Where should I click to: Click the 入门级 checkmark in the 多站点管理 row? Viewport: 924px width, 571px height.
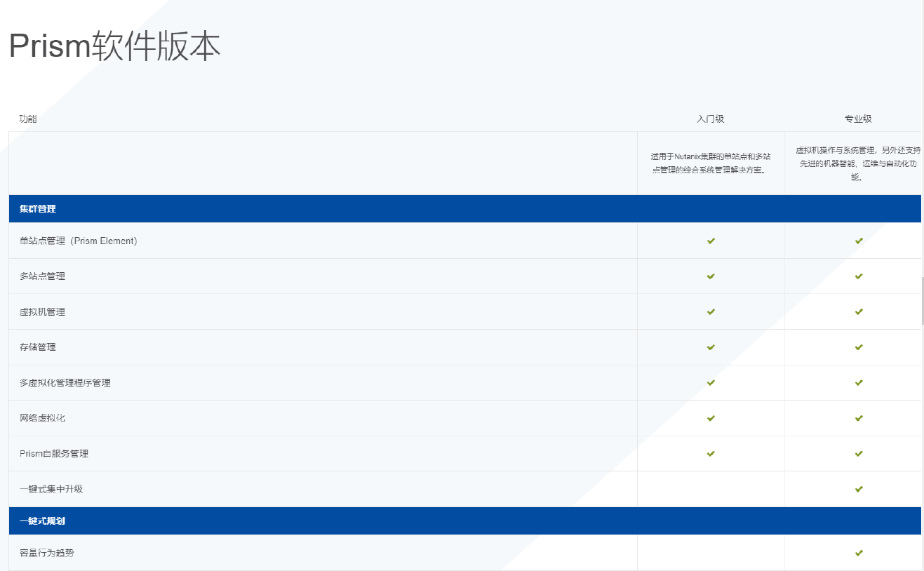[x=711, y=276]
